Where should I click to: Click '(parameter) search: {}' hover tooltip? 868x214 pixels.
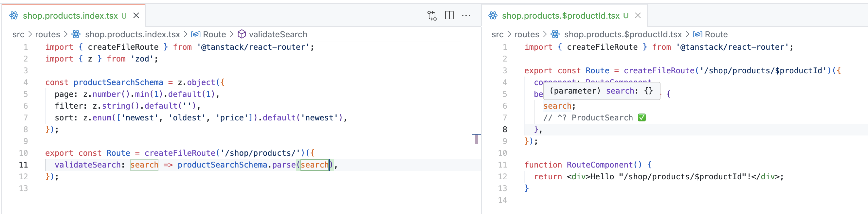point(602,91)
